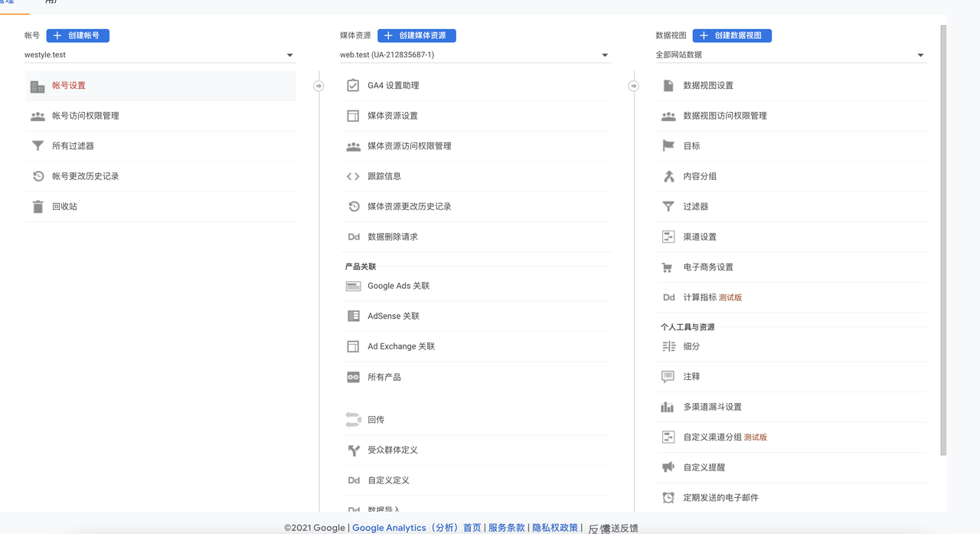Click the data view 过滤器 funnel icon
980x534 pixels.
tap(668, 207)
